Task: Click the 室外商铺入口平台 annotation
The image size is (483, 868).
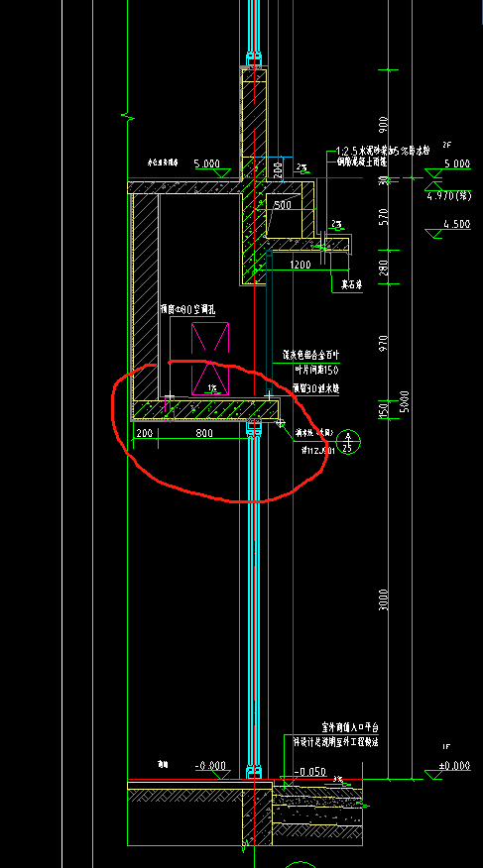Action: [x=349, y=725]
